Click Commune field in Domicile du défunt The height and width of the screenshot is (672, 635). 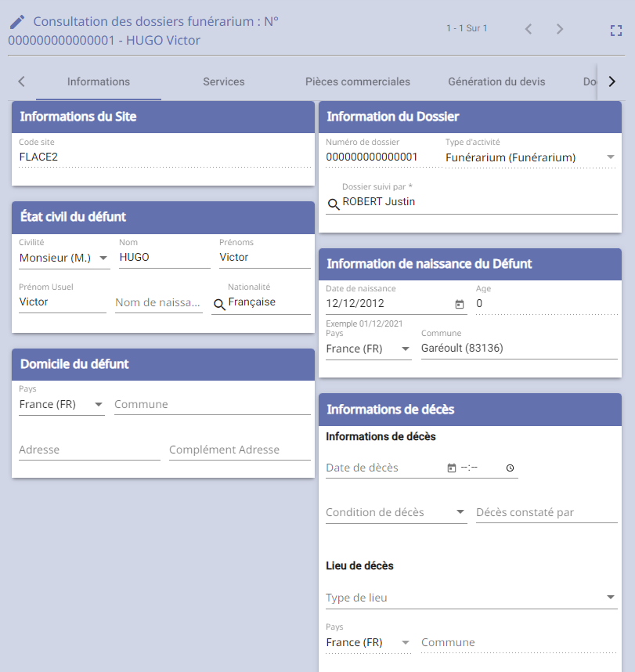click(x=212, y=405)
